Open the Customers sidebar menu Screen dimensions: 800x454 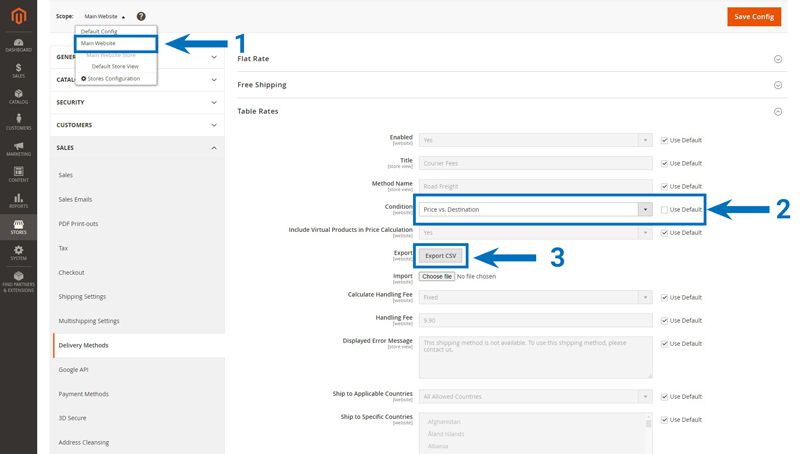click(18, 123)
